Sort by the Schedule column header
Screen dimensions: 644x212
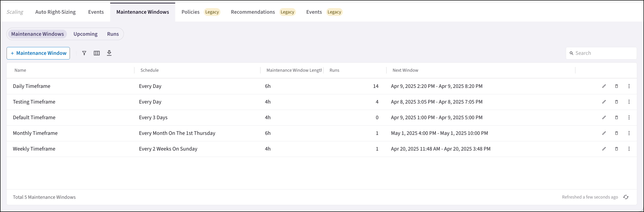click(x=150, y=71)
